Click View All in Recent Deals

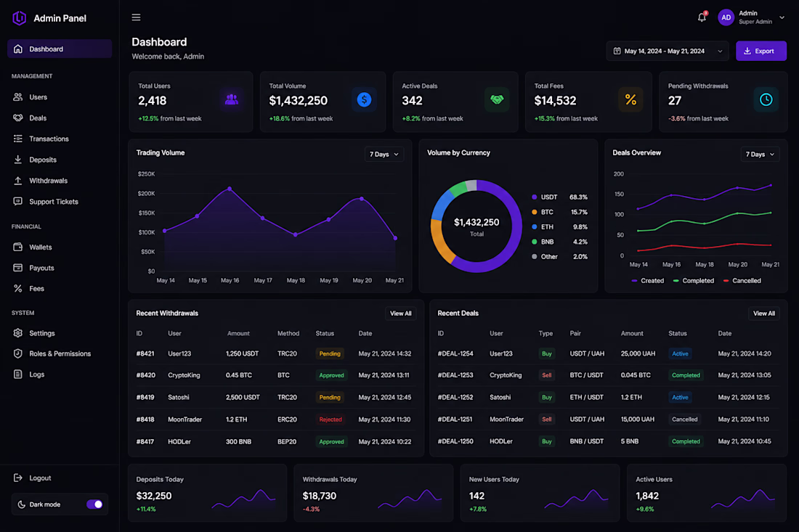tap(764, 313)
